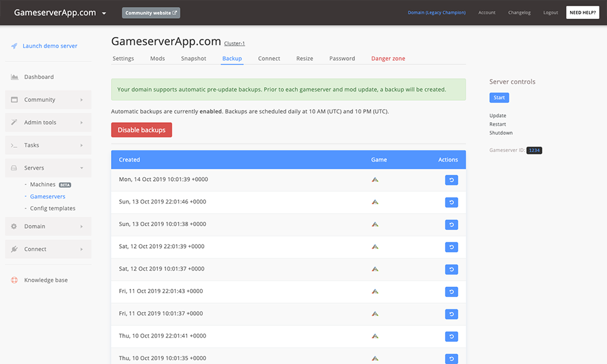Click game icon in Sat, 12 Oct 22:01:39 row

[x=375, y=247]
